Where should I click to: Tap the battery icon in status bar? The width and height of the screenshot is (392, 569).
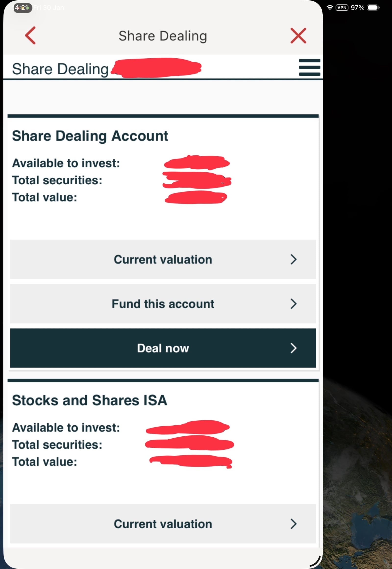tap(373, 8)
